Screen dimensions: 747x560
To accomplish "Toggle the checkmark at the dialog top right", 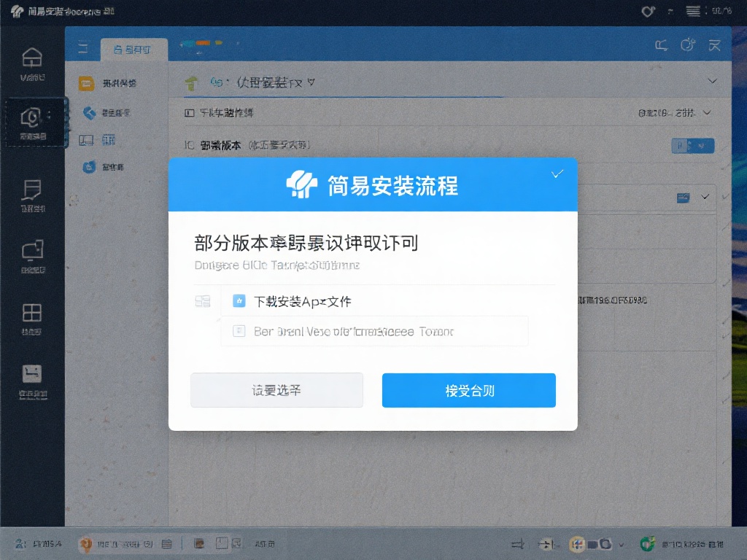I will (558, 174).
